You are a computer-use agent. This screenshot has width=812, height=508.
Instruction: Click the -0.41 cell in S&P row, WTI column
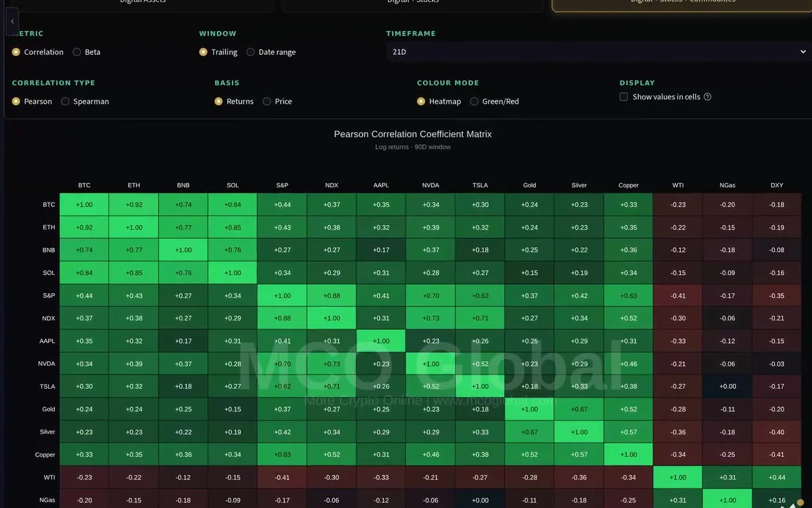(x=678, y=296)
